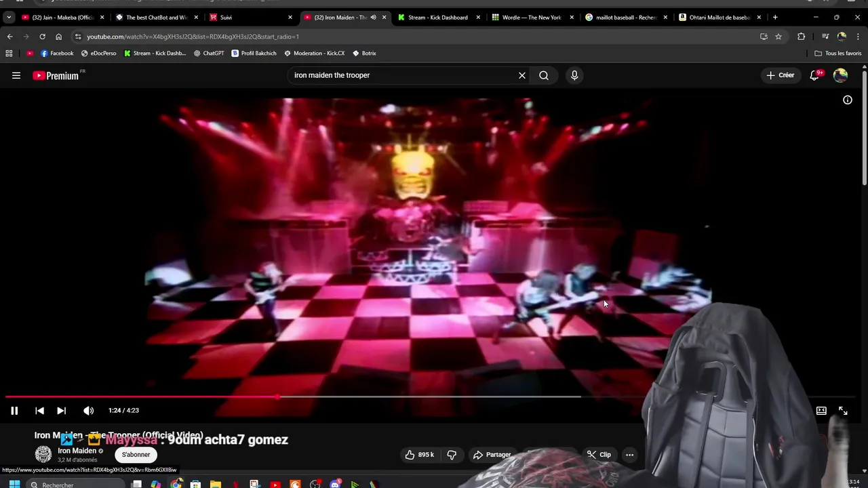Share the video via Partager
Screen dimensions: 868x488
(x=492, y=455)
